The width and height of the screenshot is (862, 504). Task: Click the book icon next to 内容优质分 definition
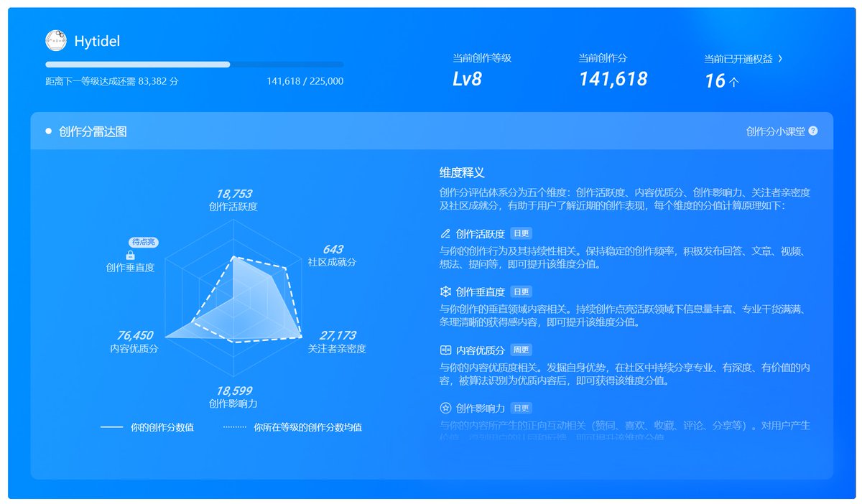(445, 350)
